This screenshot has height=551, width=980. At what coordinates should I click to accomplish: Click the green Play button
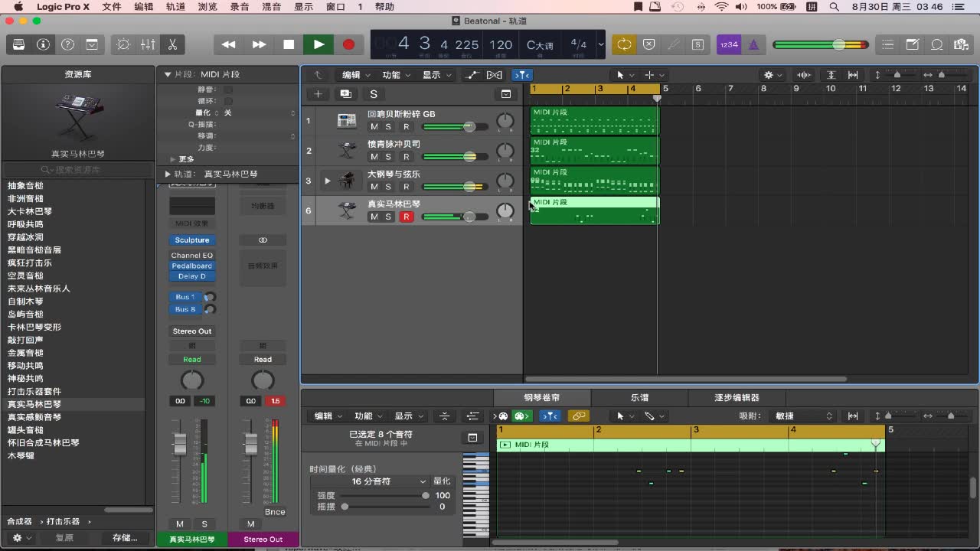(x=318, y=44)
